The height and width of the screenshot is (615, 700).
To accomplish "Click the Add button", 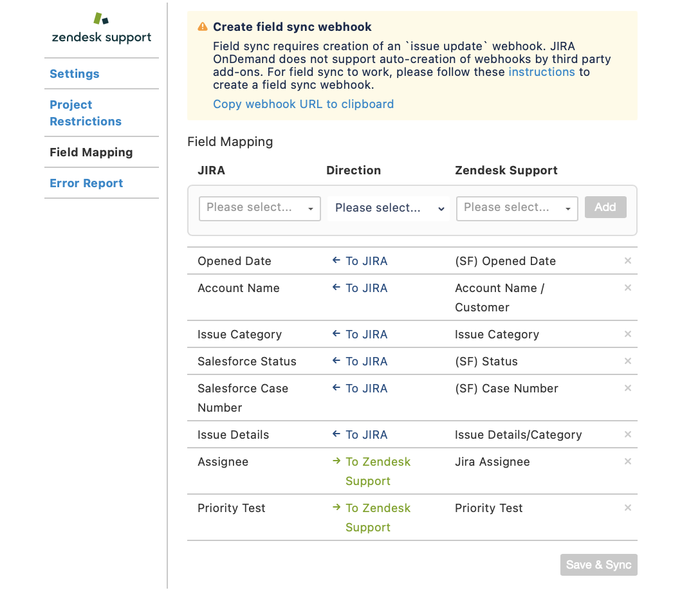I will coord(605,207).
